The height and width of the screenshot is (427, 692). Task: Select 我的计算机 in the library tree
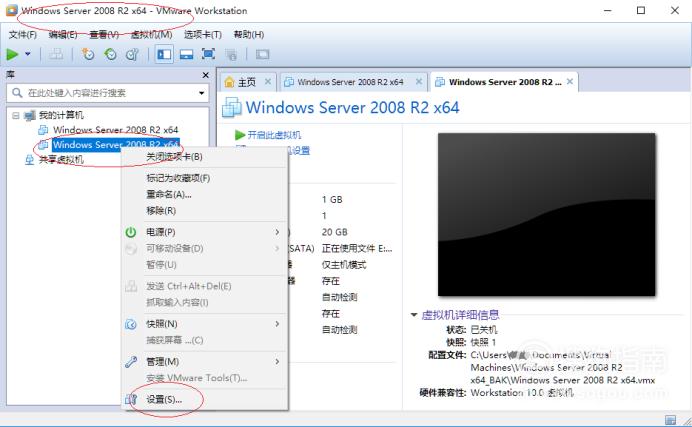(61, 115)
